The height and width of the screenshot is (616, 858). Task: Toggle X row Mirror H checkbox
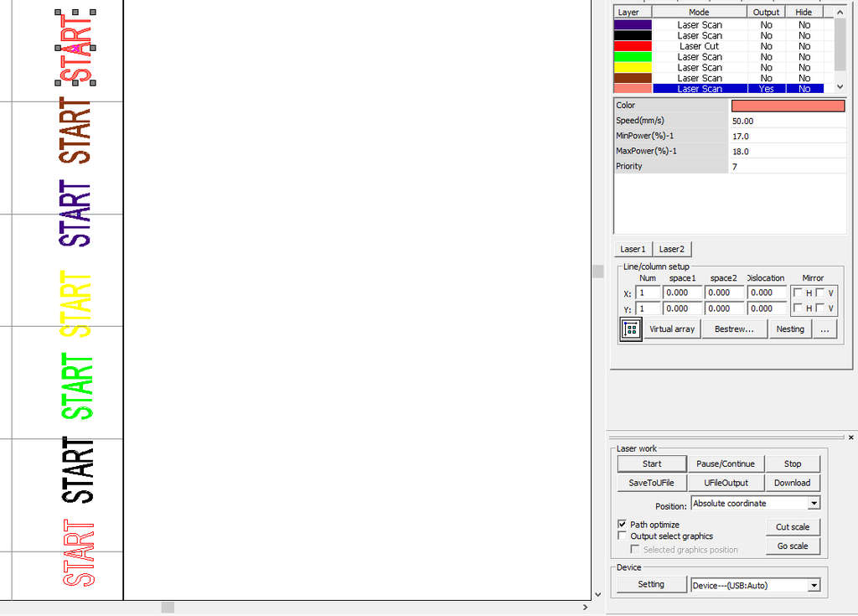798,293
